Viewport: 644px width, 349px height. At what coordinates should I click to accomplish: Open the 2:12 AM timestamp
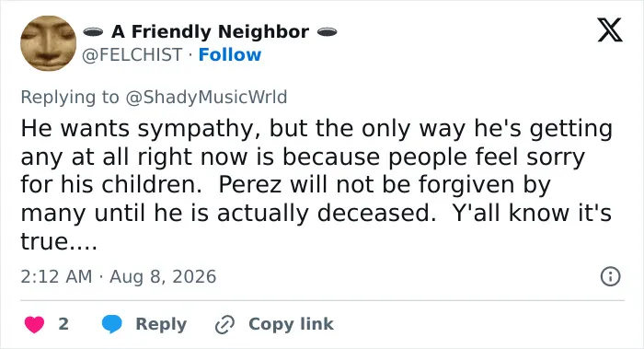pyautogui.click(x=56, y=276)
